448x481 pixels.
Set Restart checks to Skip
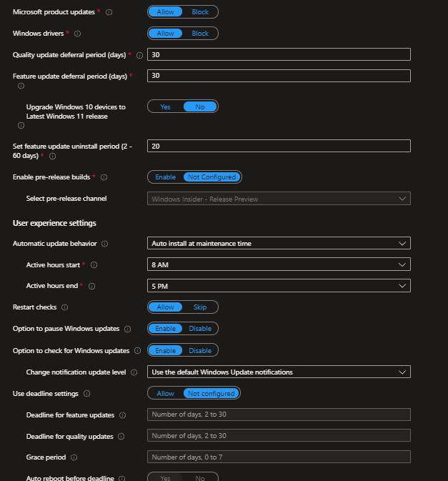point(200,307)
